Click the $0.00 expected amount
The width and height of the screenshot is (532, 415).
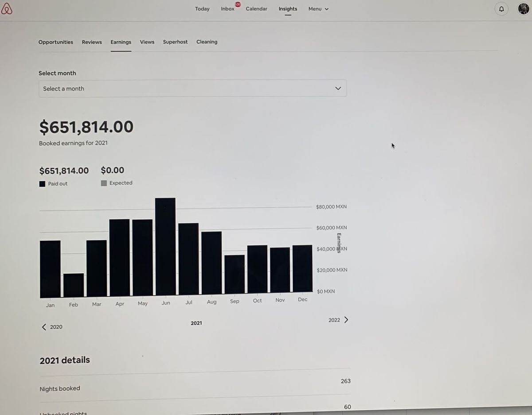113,171
